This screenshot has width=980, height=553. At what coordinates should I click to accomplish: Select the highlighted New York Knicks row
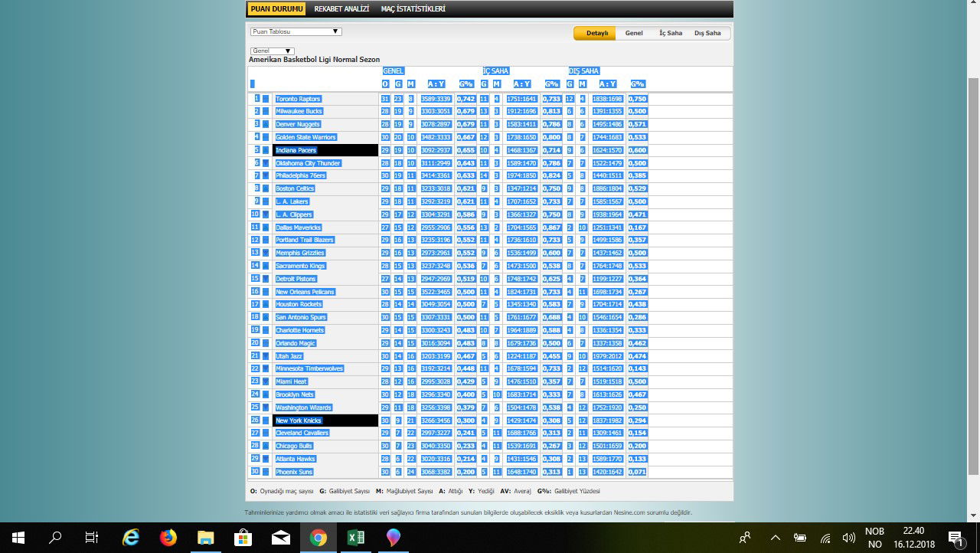pyautogui.click(x=325, y=420)
